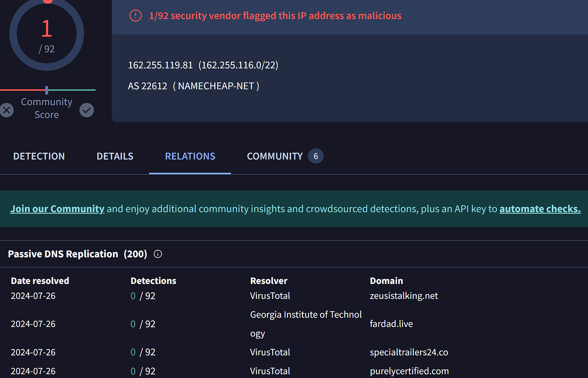Click the COMMUNITY count badge 6

[316, 156]
